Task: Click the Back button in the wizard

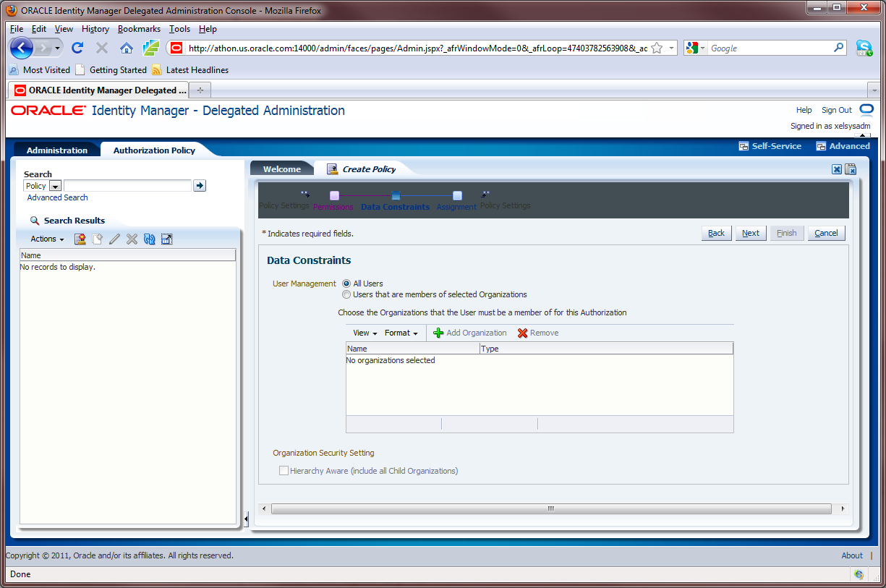Action: (x=716, y=233)
